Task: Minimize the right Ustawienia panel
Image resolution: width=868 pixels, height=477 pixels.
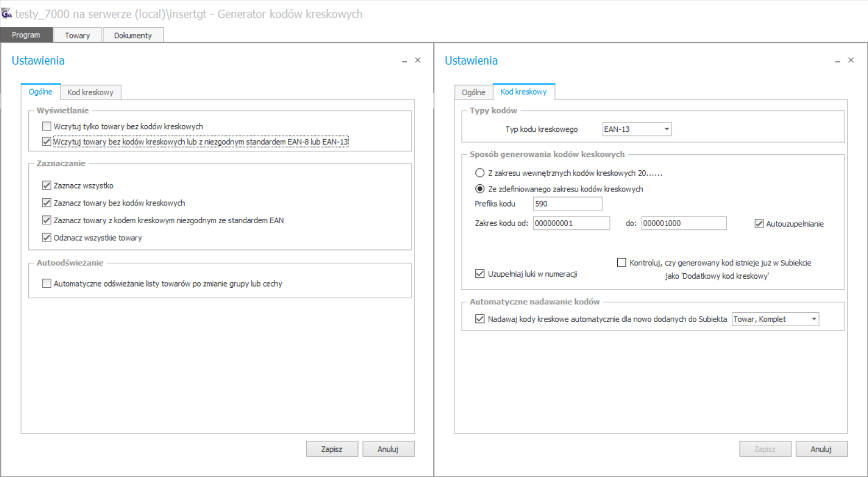Action: click(837, 61)
